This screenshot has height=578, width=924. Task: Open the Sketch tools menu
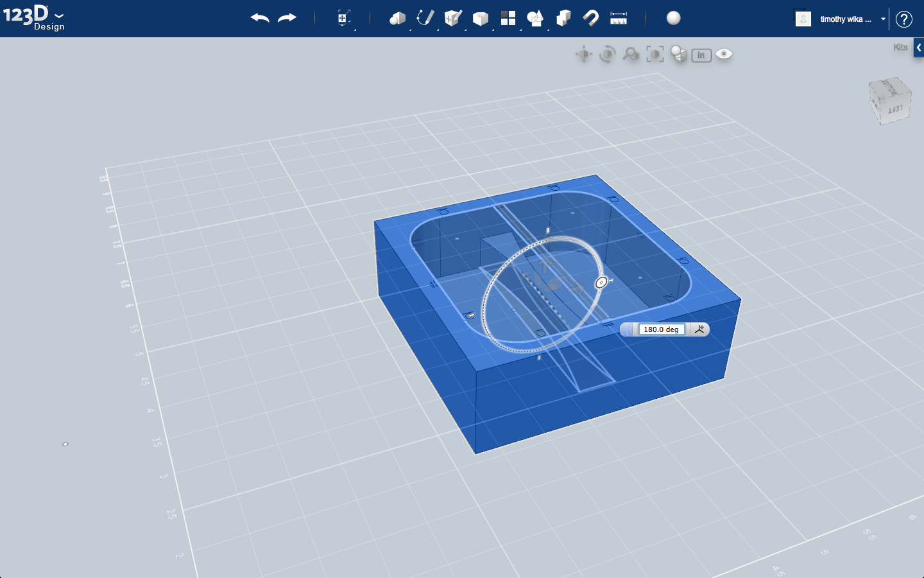425,18
